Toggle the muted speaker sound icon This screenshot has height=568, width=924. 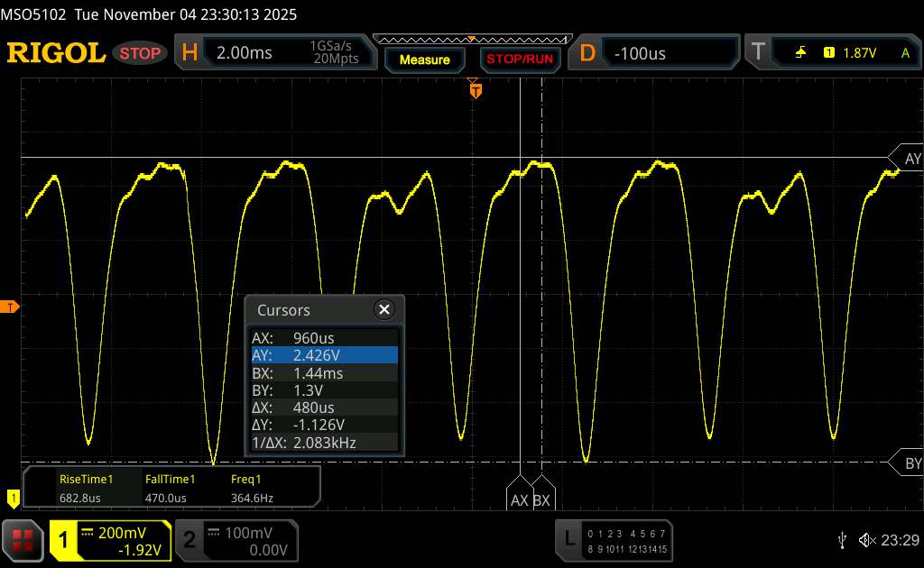(x=866, y=540)
